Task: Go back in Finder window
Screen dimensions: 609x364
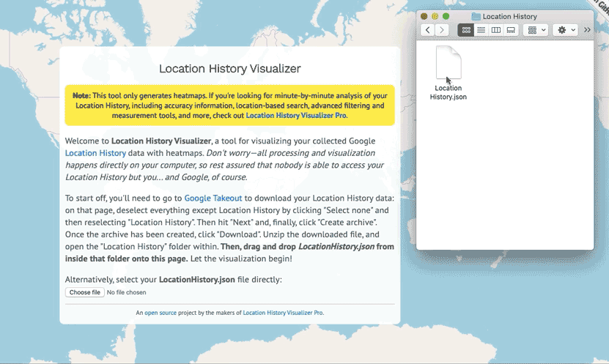Action: [428, 30]
